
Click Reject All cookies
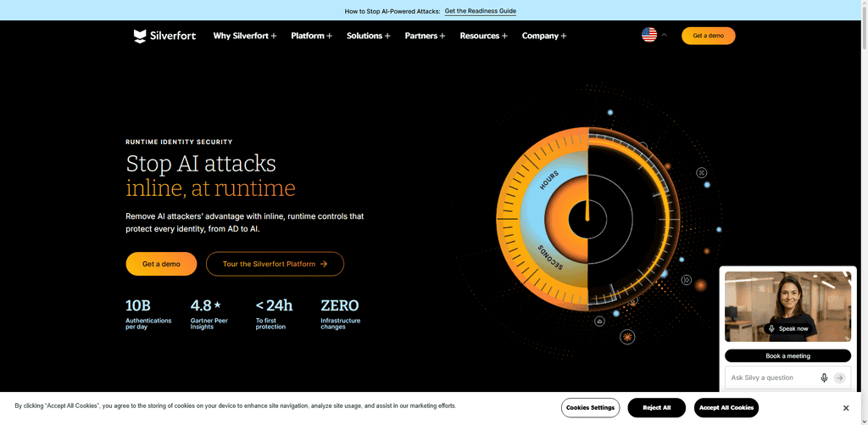tap(657, 408)
